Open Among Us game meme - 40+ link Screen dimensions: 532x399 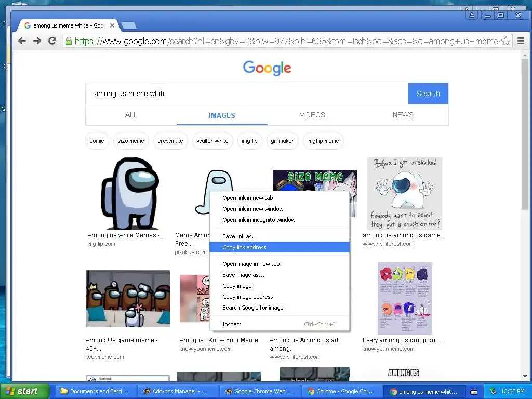[x=122, y=344]
